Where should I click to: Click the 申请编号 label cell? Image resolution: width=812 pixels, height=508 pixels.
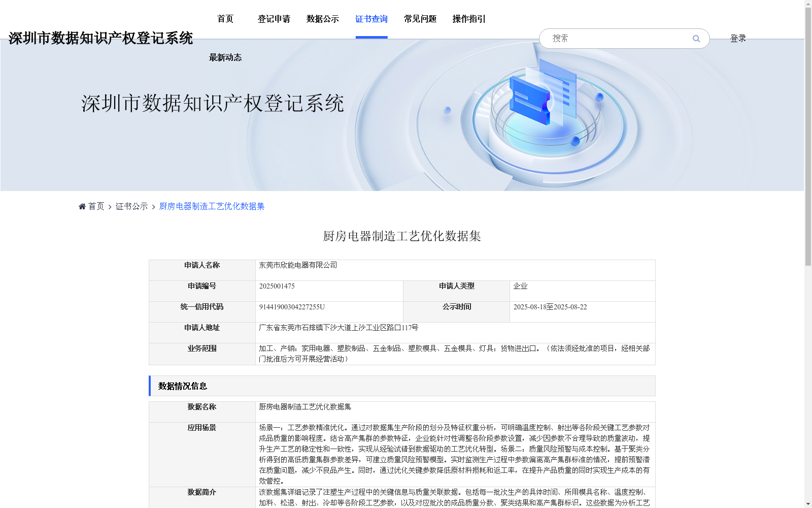click(x=202, y=291)
